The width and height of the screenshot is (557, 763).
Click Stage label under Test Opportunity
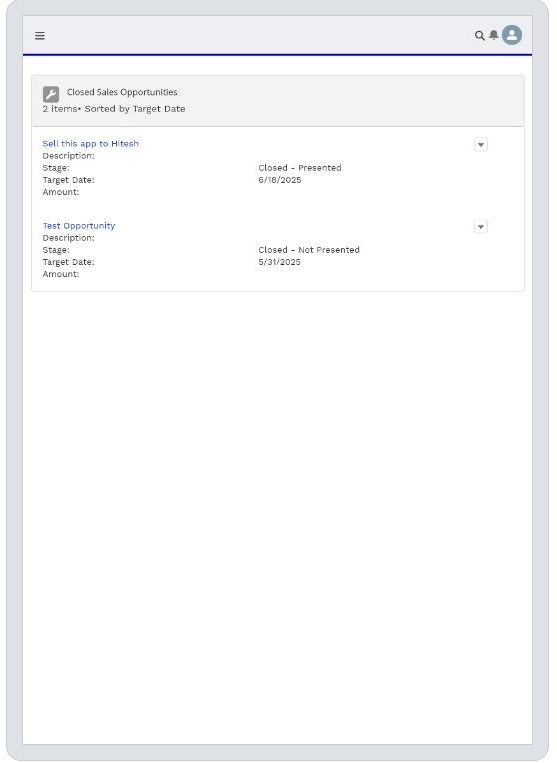(56, 250)
